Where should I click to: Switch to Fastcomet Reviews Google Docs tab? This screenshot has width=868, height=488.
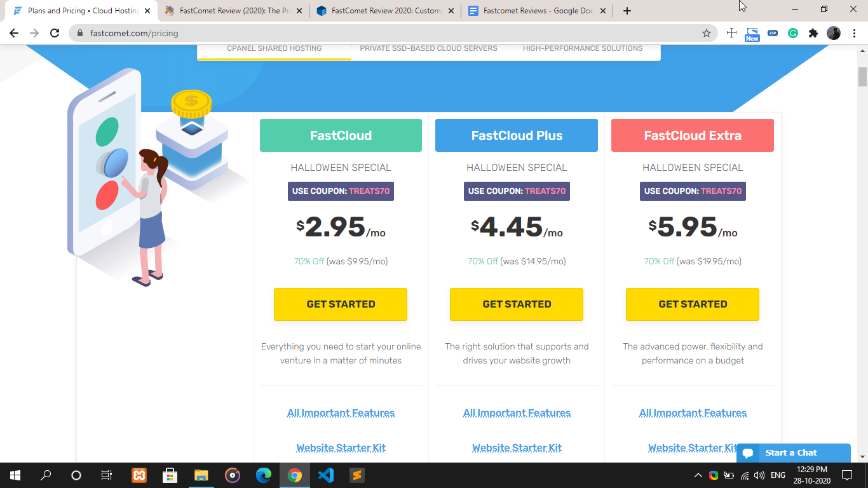click(537, 11)
